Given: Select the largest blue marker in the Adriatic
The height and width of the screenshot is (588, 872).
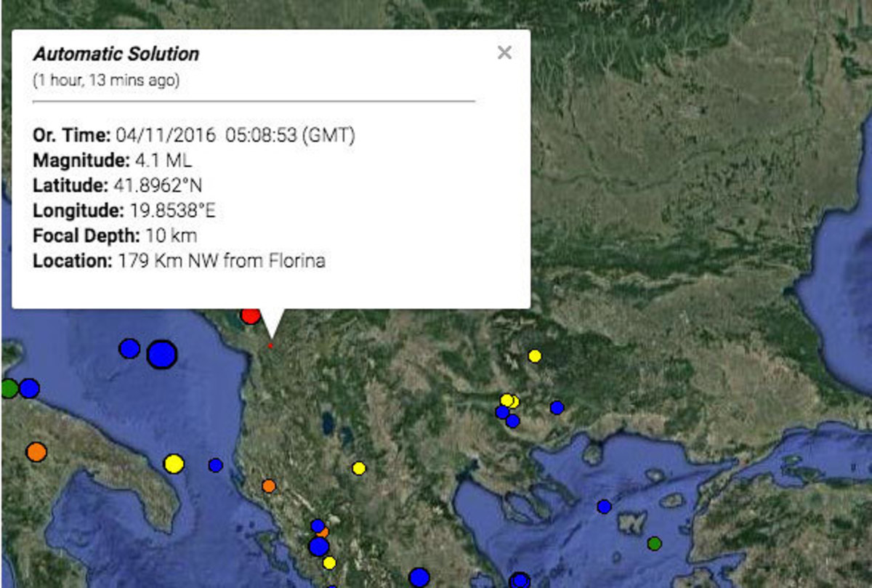Looking at the screenshot, I should (x=161, y=355).
